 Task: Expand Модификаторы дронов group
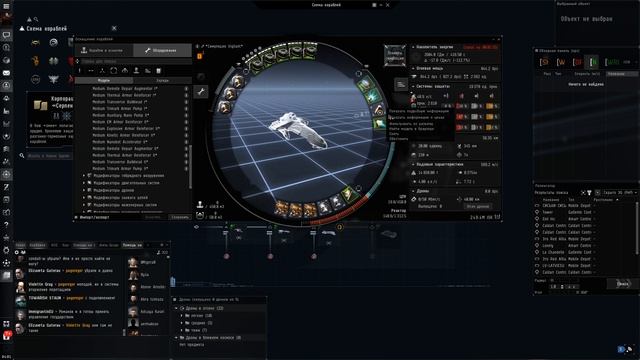click(x=84, y=190)
